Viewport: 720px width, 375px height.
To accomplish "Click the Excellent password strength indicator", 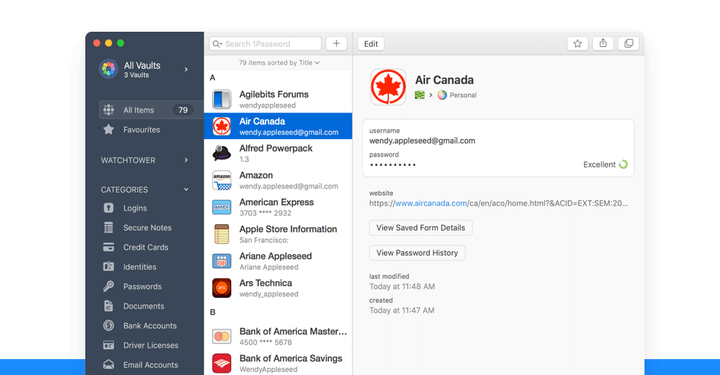I will 605,164.
